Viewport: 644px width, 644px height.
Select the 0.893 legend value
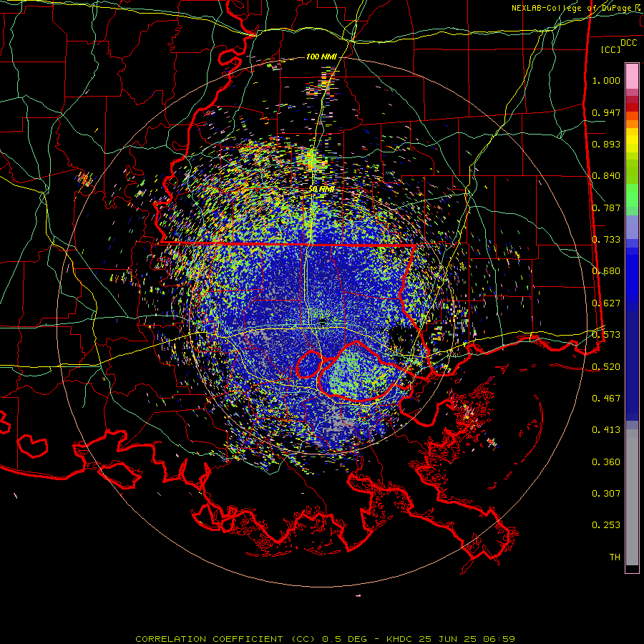(x=606, y=144)
